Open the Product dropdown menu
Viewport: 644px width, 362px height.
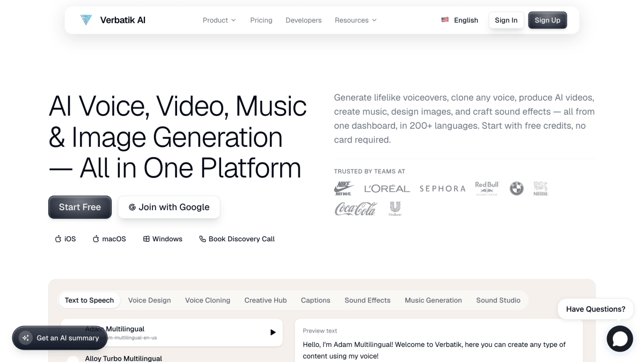[x=219, y=20]
